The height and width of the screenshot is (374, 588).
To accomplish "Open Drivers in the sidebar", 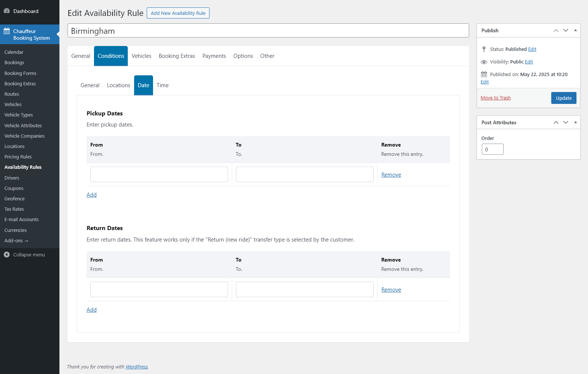I will 12,178.
